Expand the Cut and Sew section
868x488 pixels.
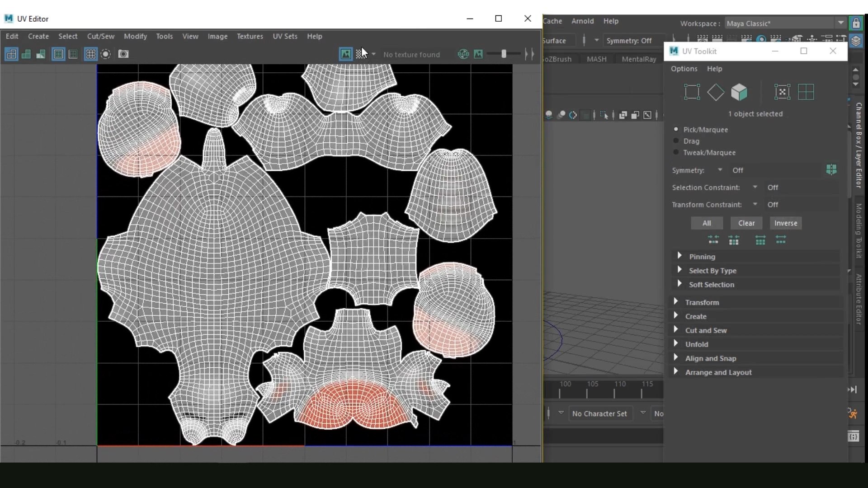(756, 330)
